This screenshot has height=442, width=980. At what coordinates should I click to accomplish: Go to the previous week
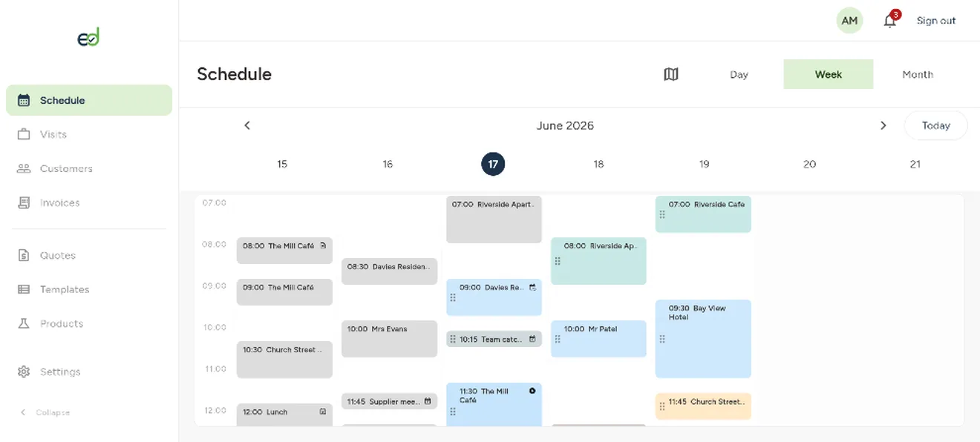tap(247, 125)
